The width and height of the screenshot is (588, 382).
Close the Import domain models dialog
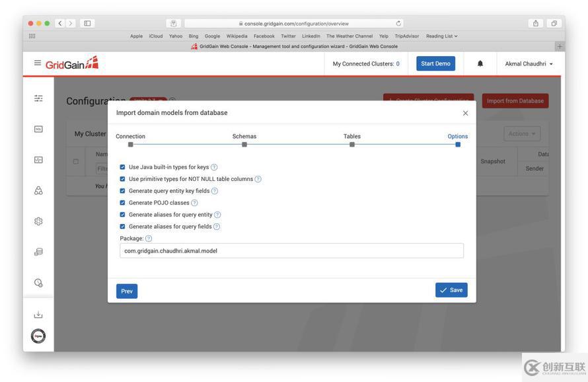[465, 113]
